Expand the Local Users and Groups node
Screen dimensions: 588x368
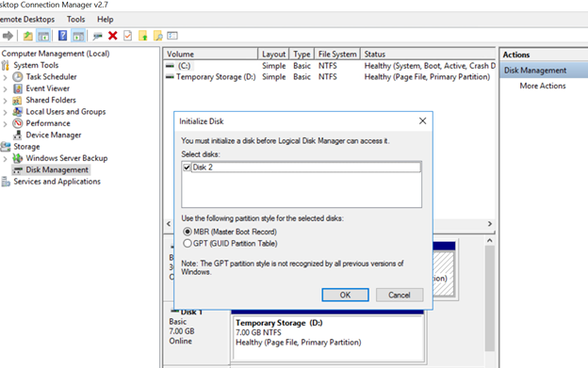click(x=5, y=112)
